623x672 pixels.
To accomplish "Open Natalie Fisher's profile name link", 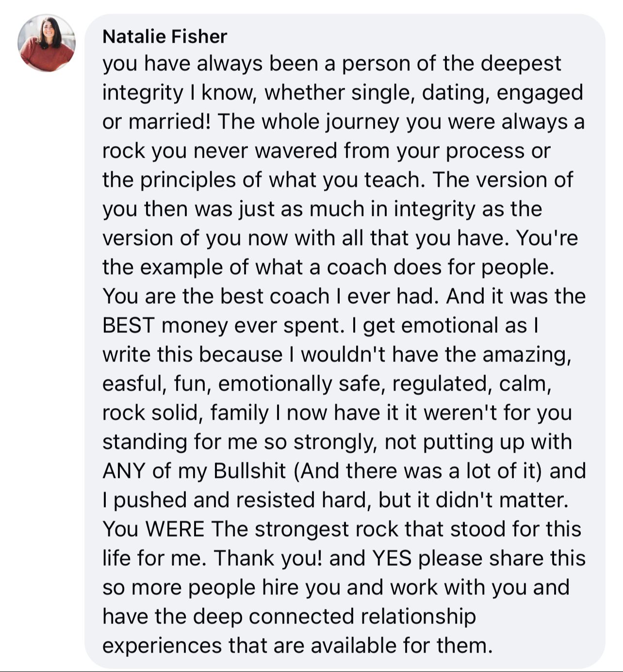I will (x=164, y=36).
